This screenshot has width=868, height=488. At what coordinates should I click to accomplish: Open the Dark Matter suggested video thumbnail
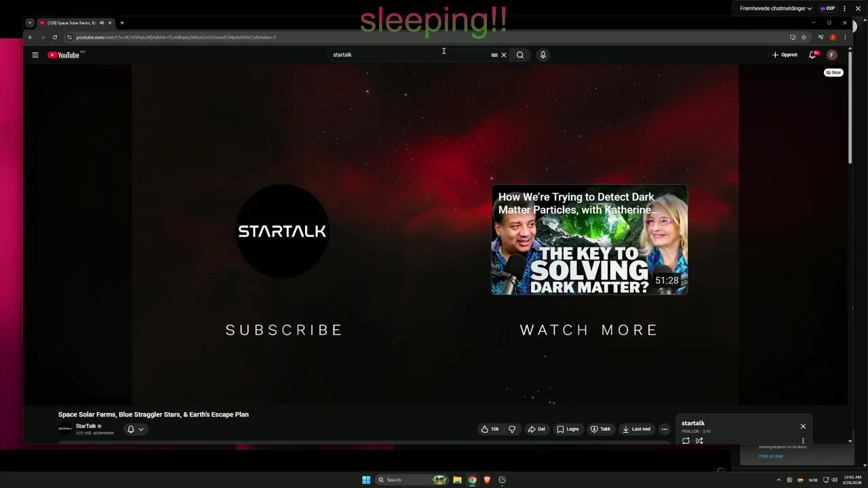[x=589, y=239]
